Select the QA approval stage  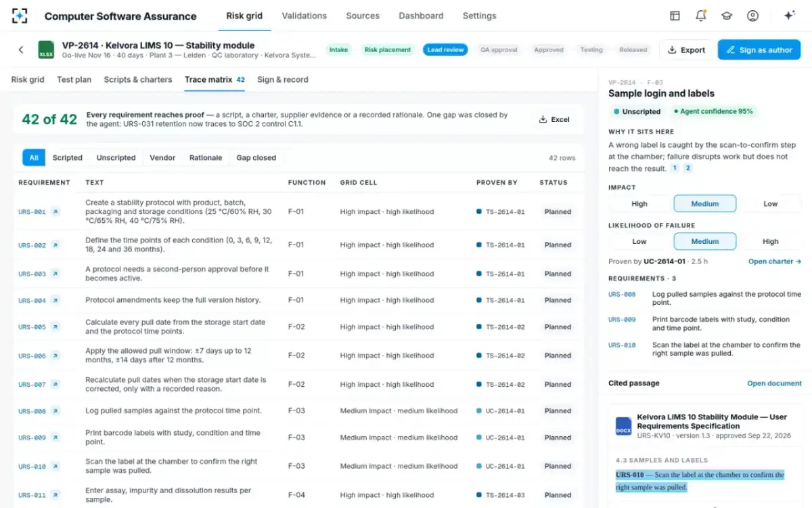pos(499,49)
